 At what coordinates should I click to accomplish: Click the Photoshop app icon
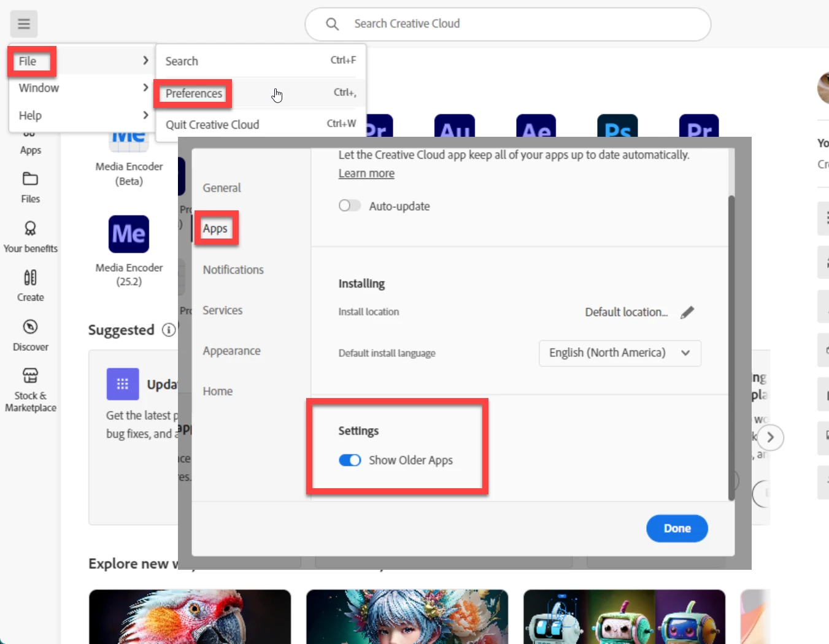617,126
